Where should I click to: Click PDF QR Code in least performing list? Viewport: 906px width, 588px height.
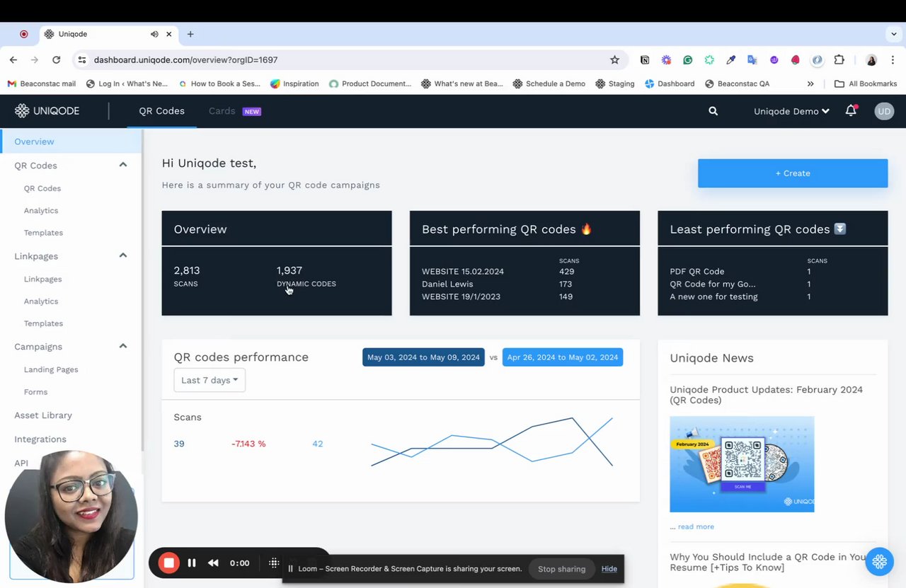point(697,272)
